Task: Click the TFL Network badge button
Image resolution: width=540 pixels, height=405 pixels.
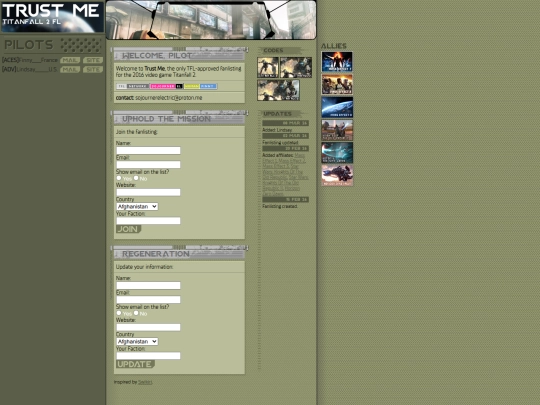Action: pos(133,86)
